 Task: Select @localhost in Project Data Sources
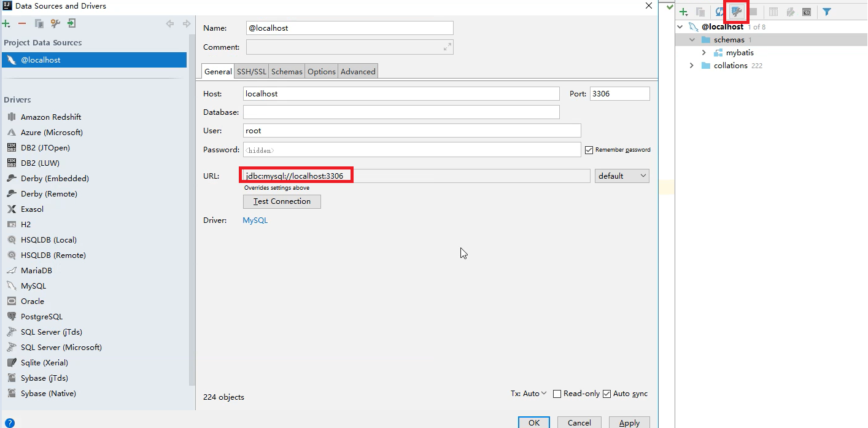95,60
